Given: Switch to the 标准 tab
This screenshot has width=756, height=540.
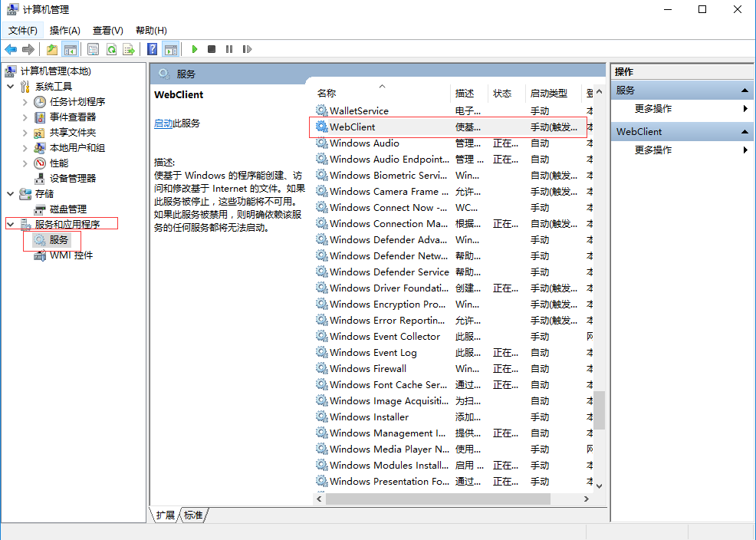Looking at the screenshot, I should [x=193, y=515].
